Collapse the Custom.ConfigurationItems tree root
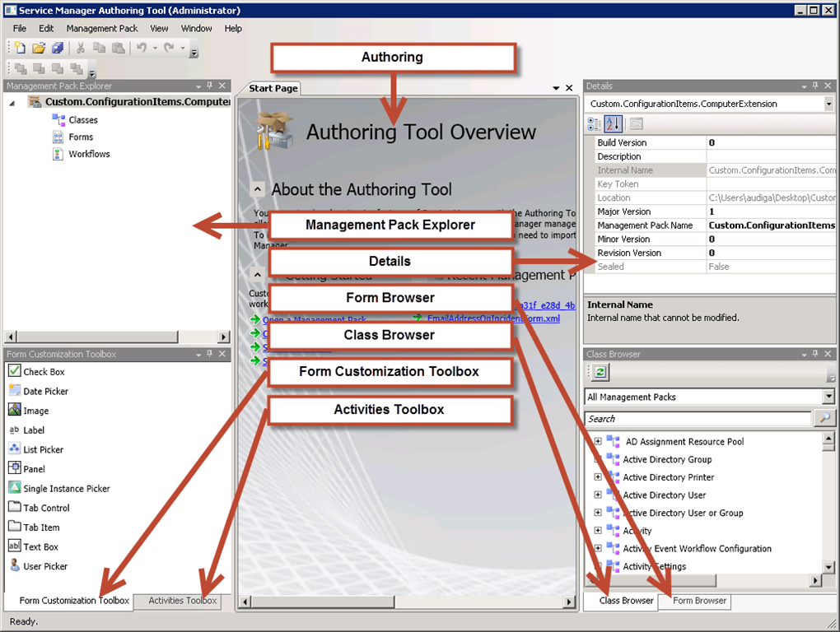Screen dimensions: 840x632 (12, 103)
